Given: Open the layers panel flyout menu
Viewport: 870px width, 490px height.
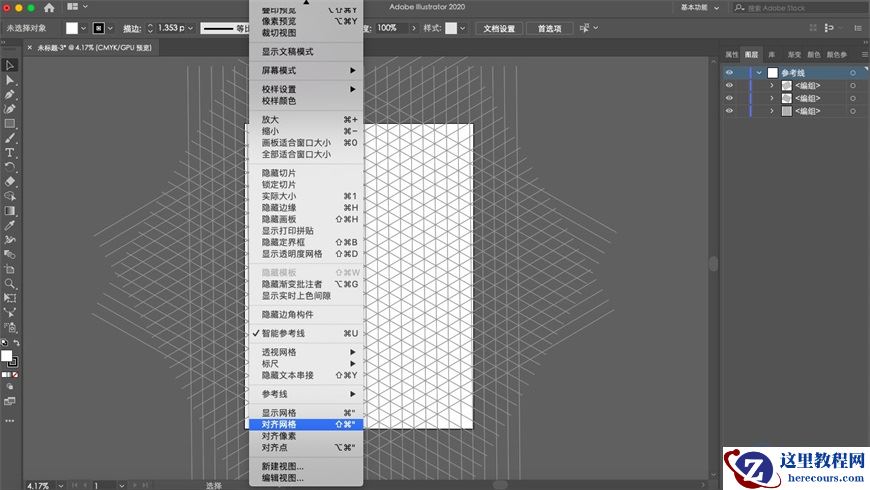Looking at the screenshot, I should tap(864, 54).
